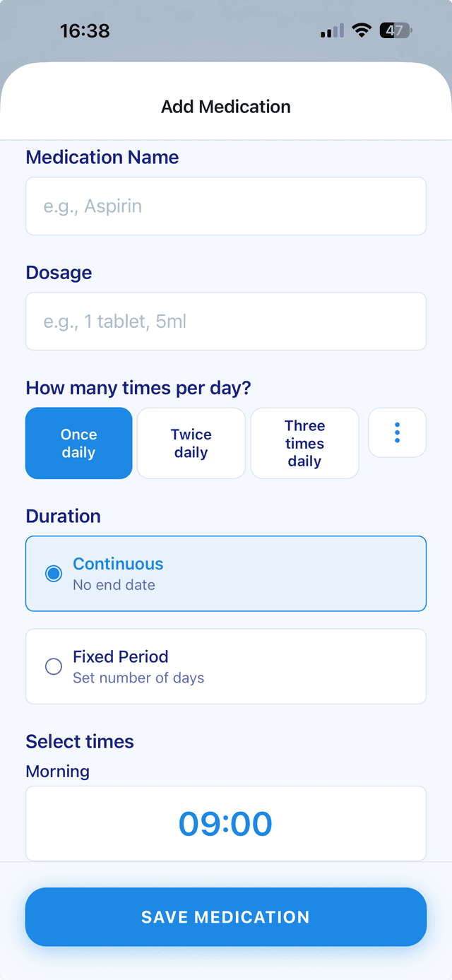Screen dimensions: 452x980
Task: Tap the 'No end date' subtitle
Action: 114,585
